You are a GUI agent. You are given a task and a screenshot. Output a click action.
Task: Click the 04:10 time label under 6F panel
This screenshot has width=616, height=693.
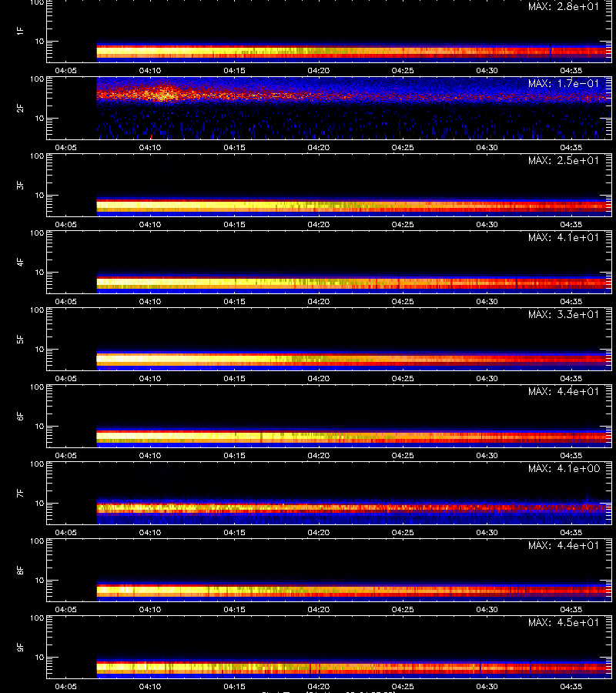(150, 455)
